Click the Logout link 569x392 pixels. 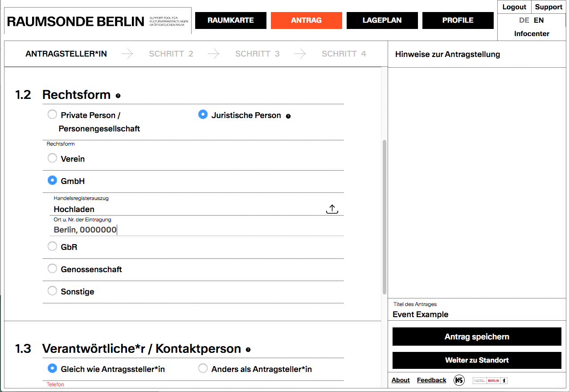[x=514, y=7]
